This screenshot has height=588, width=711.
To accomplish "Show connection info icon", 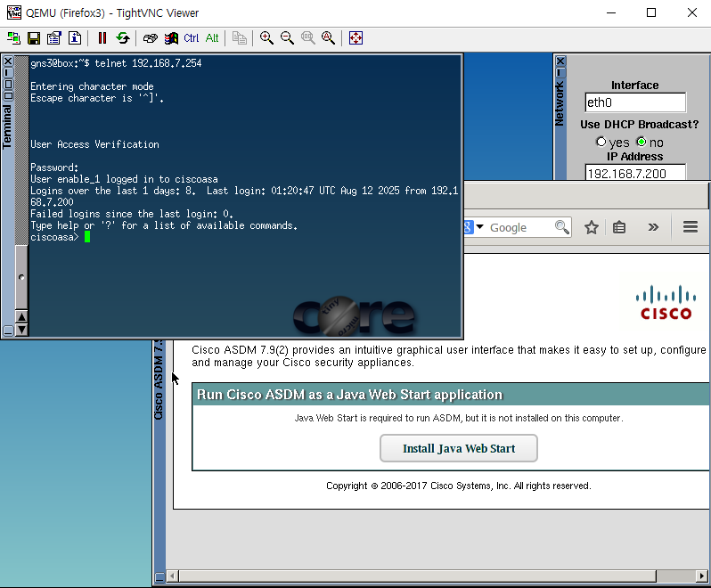I will tap(75, 38).
